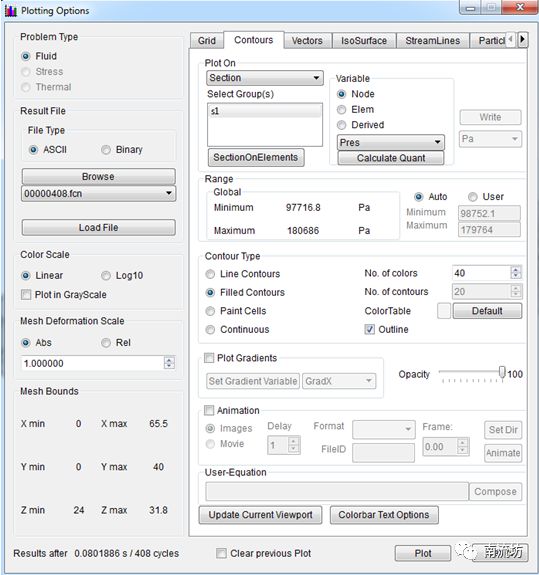Viewport: 539px width, 575px height.
Task: Click the Plotting Options window icon
Action: (11, 11)
